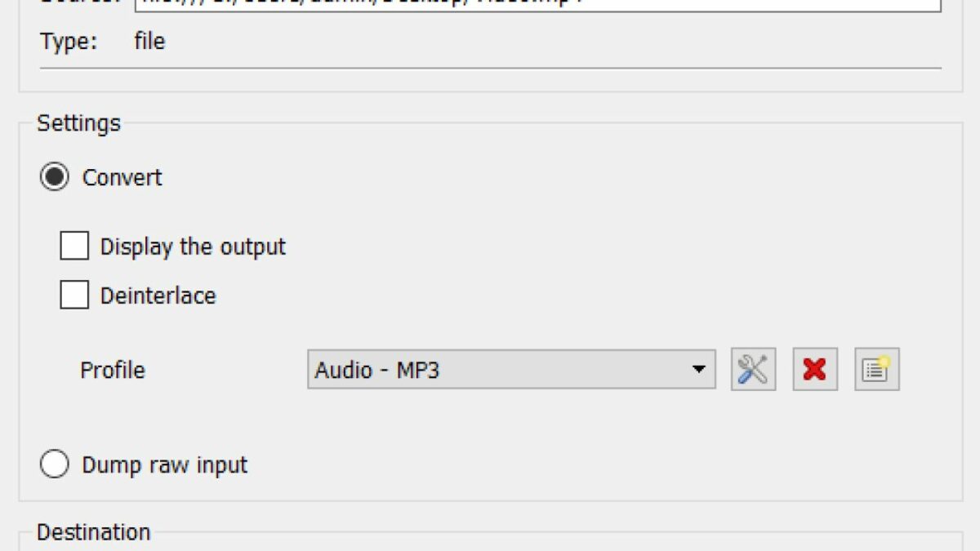This screenshot has width=980, height=551.
Task: Toggle the Deinterlace checkbox off
Action: click(x=73, y=295)
